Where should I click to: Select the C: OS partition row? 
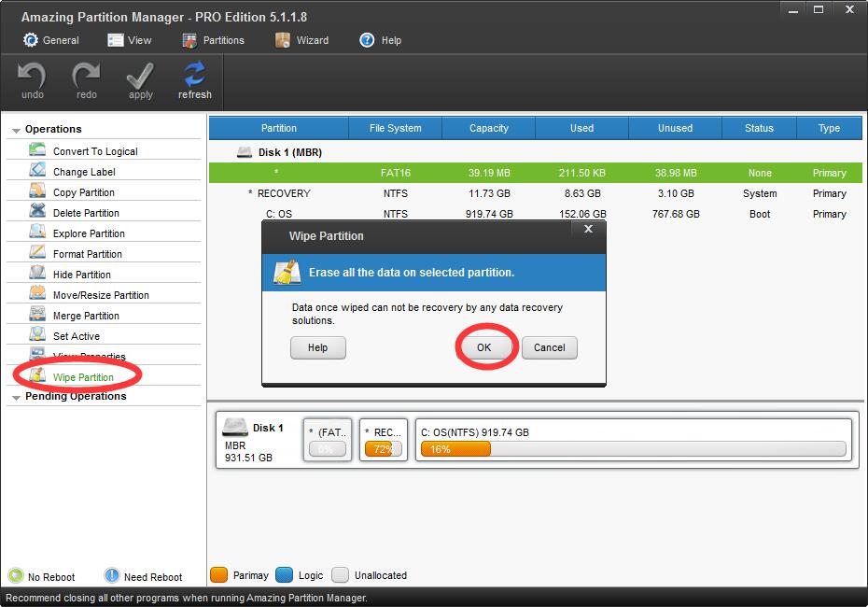pos(536,214)
